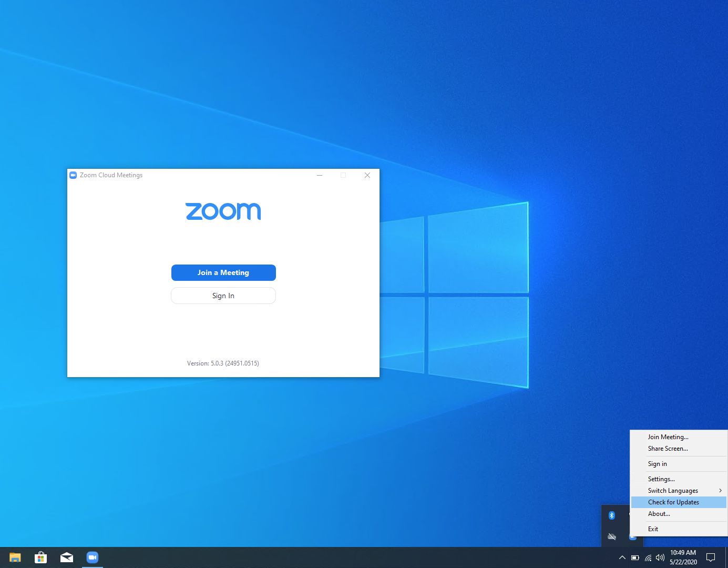The height and width of the screenshot is (568, 728).
Task: Open the clock showing 10:49 AM
Action: (x=683, y=557)
